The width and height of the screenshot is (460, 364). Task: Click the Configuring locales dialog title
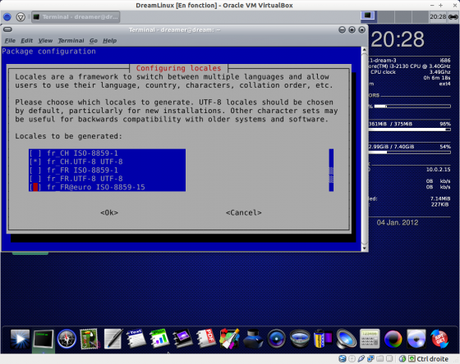(x=178, y=68)
